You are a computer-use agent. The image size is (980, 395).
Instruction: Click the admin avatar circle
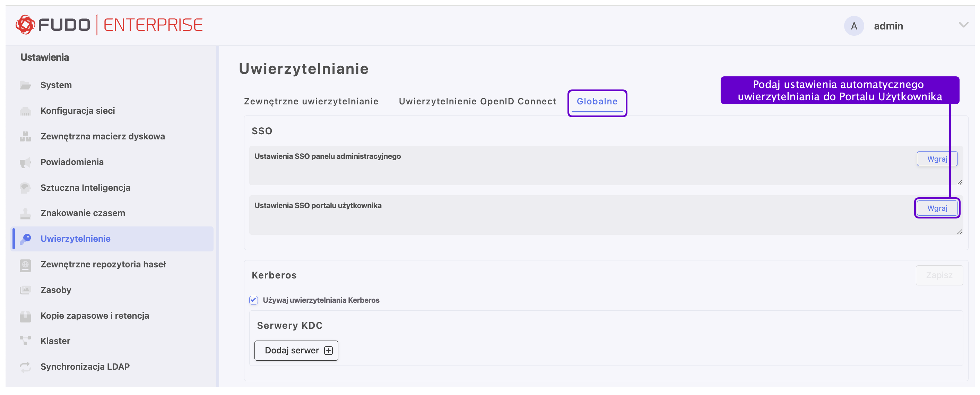click(853, 26)
